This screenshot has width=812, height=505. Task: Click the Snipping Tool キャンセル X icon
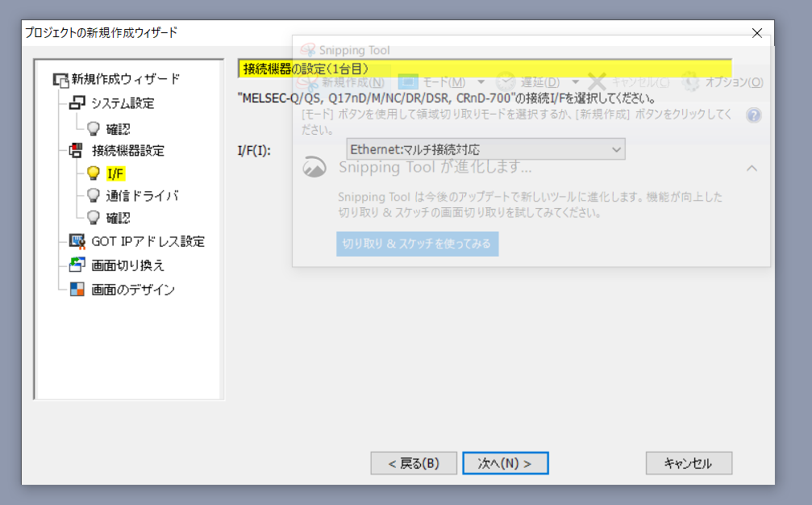pos(597,81)
